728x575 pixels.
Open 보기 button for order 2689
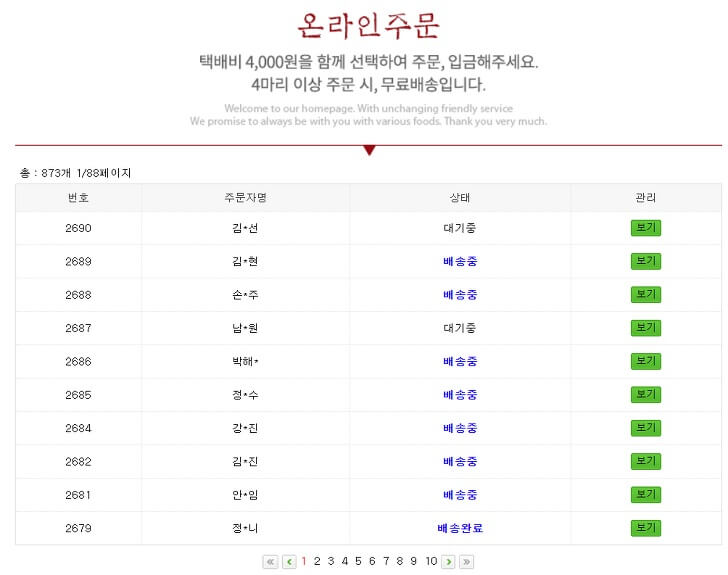(x=645, y=261)
